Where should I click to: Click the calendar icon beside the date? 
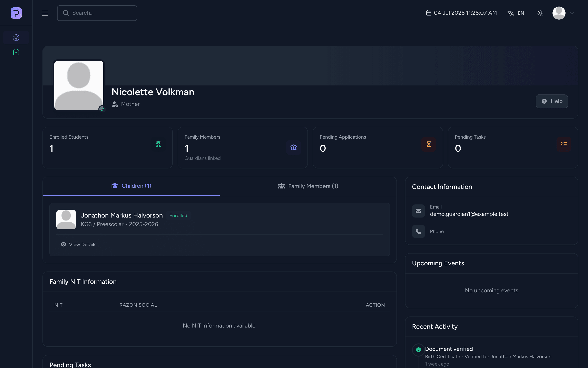[x=429, y=13]
